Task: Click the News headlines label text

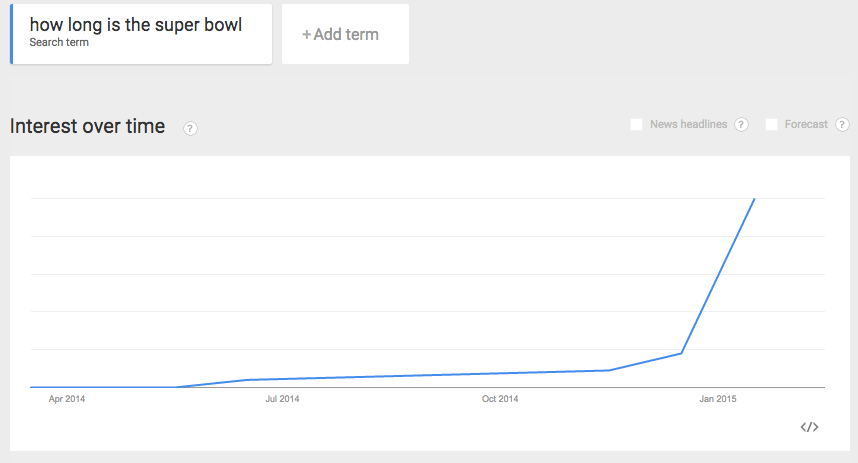Action: (688, 125)
